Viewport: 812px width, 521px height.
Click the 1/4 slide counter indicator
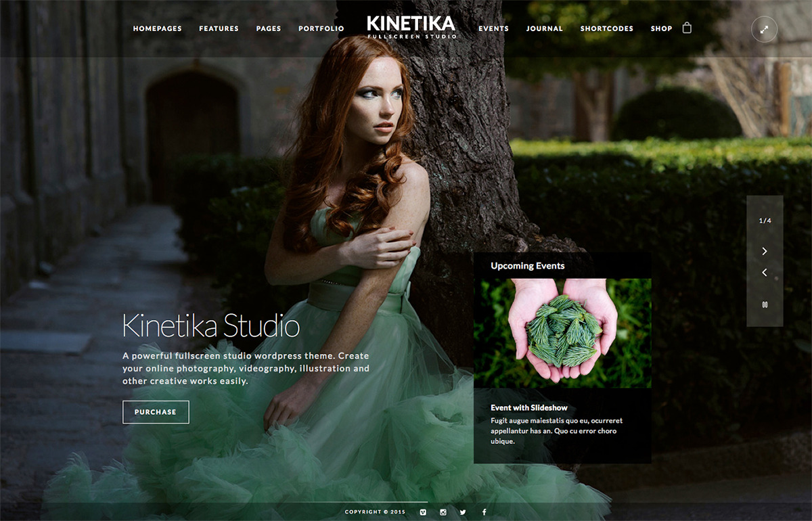(764, 220)
